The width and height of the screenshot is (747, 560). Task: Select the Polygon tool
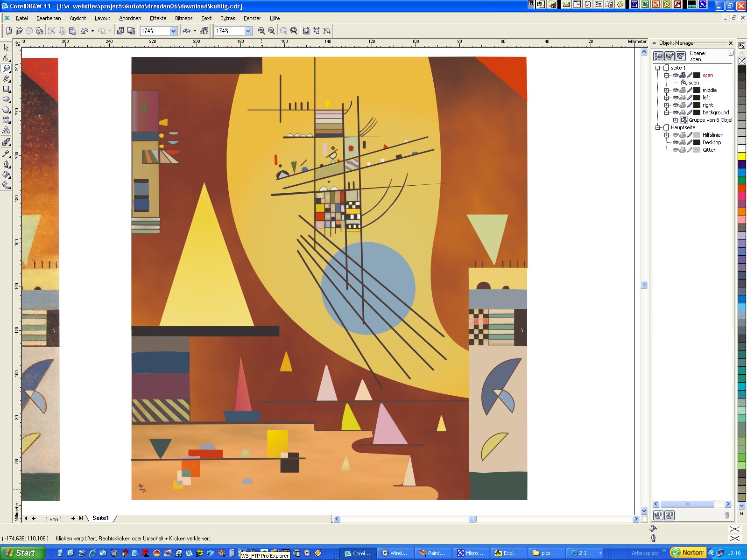pos(6,109)
